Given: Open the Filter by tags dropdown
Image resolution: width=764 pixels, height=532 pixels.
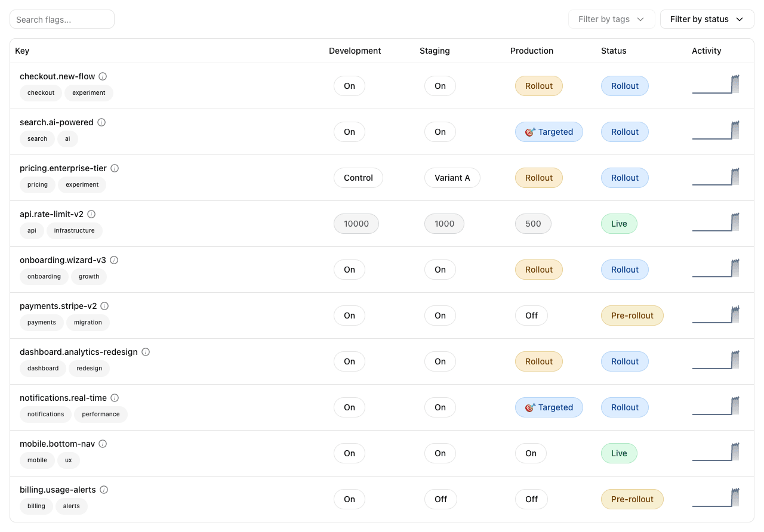Looking at the screenshot, I should [x=612, y=19].
